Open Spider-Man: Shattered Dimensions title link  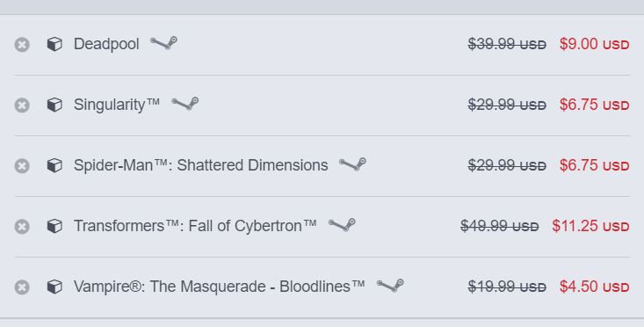pos(201,165)
